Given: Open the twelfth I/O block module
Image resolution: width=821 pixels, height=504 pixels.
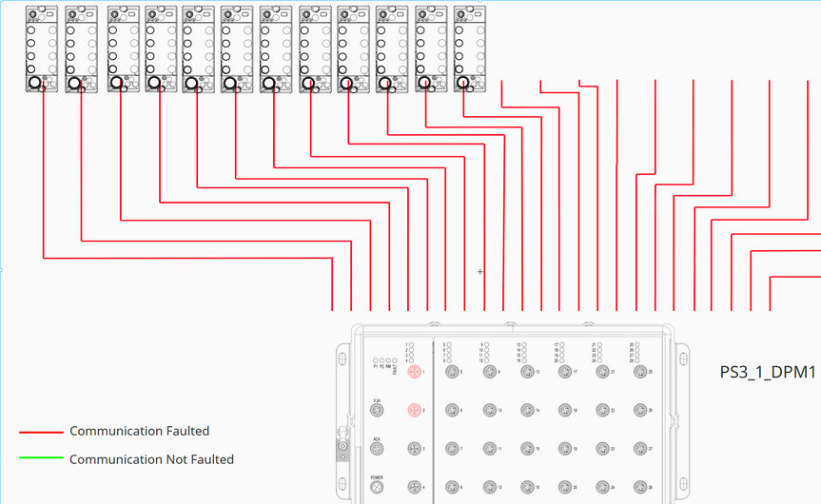Looking at the screenshot, I should tap(471, 49).
